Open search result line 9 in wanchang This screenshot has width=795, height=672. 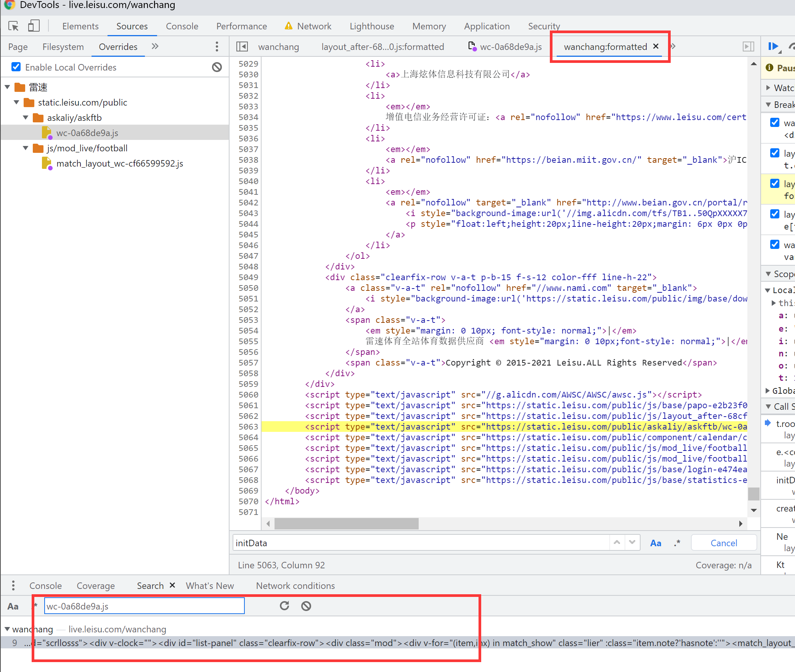pyautogui.click(x=397, y=643)
